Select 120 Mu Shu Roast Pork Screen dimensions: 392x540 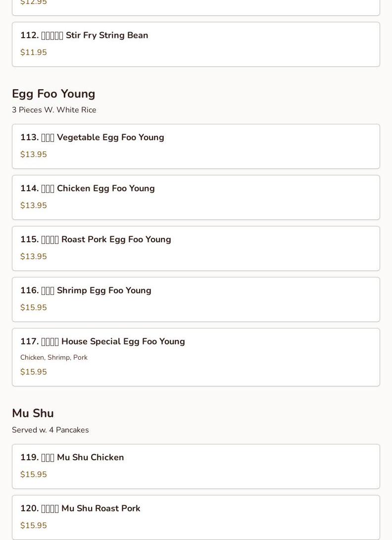(x=196, y=517)
